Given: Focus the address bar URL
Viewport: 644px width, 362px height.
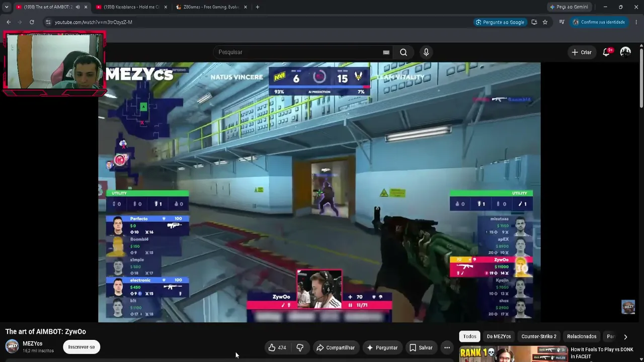Looking at the screenshot, I should coord(94,22).
